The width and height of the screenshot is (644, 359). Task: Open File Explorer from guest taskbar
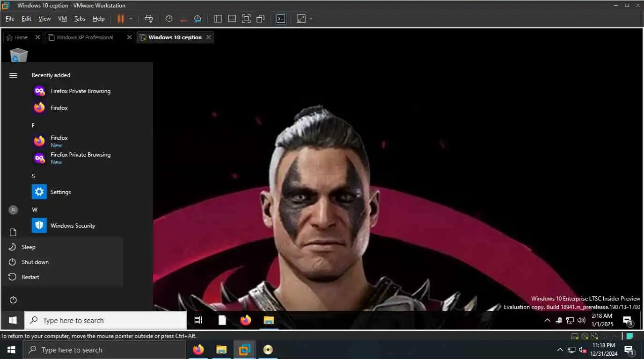[x=269, y=320]
